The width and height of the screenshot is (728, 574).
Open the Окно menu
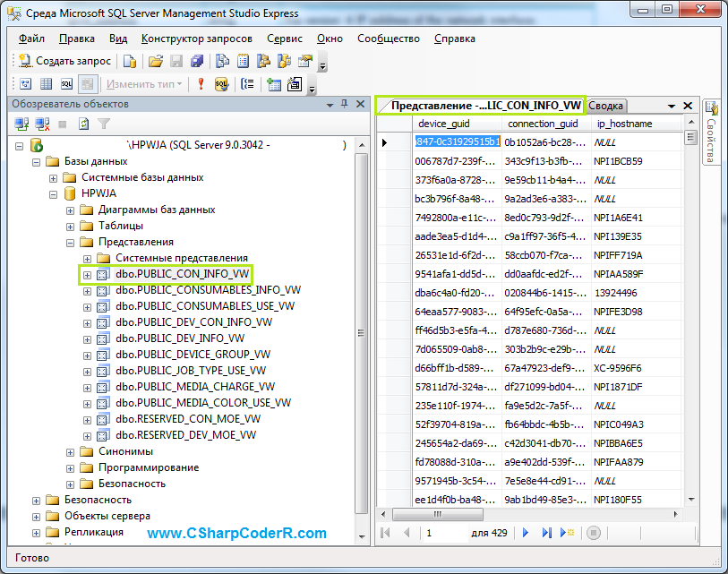point(330,39)
